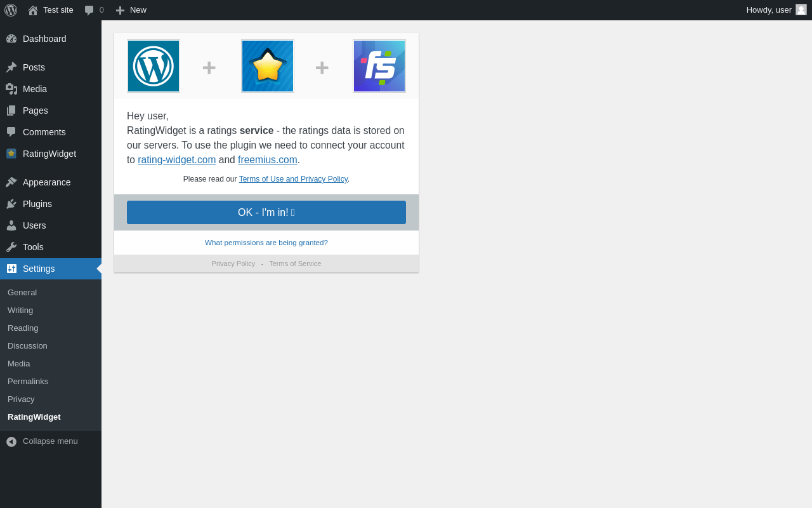Viewport: 812px width, 508px height.
Task: Click the Plugins plug icon
Action: coord(11,204)
